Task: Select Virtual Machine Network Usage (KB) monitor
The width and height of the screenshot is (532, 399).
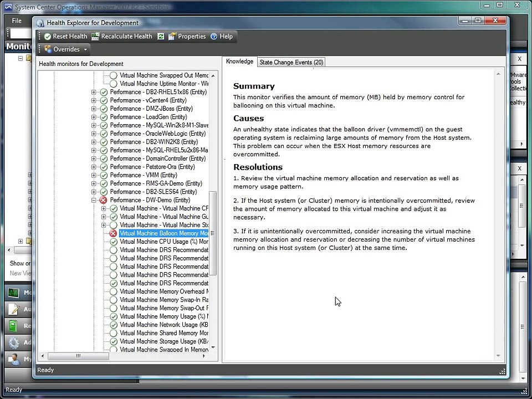Action: pyautogui.click(x=164, y=325)
